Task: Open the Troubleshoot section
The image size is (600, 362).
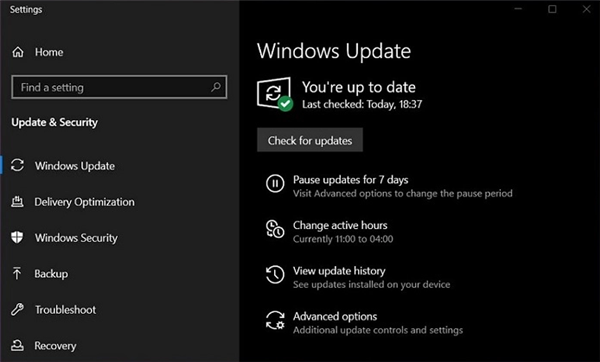Action: 65,310
